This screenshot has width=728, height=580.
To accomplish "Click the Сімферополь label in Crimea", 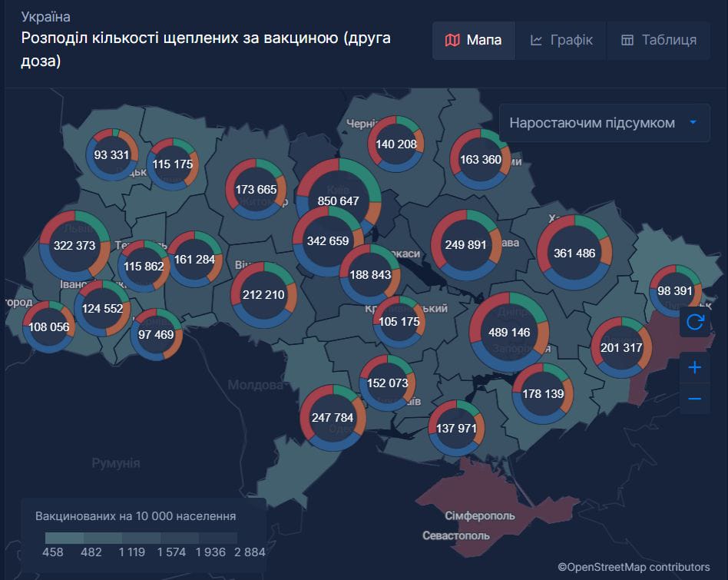I will click(x=479, y=515).
